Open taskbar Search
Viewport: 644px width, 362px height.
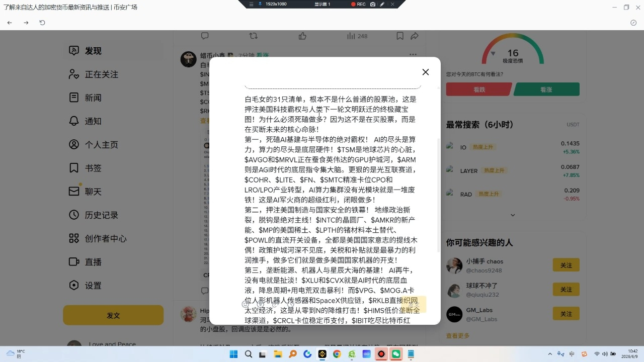(248, 354)
